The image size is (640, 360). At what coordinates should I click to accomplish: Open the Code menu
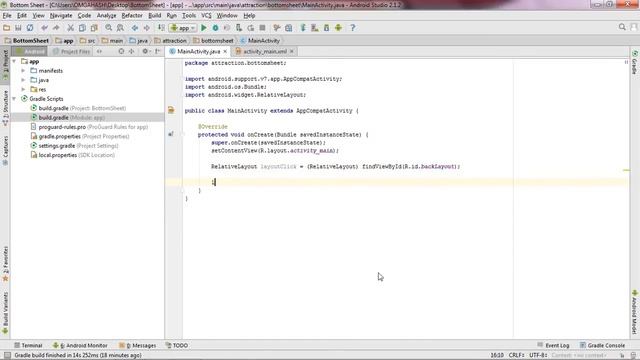point(84,16)
